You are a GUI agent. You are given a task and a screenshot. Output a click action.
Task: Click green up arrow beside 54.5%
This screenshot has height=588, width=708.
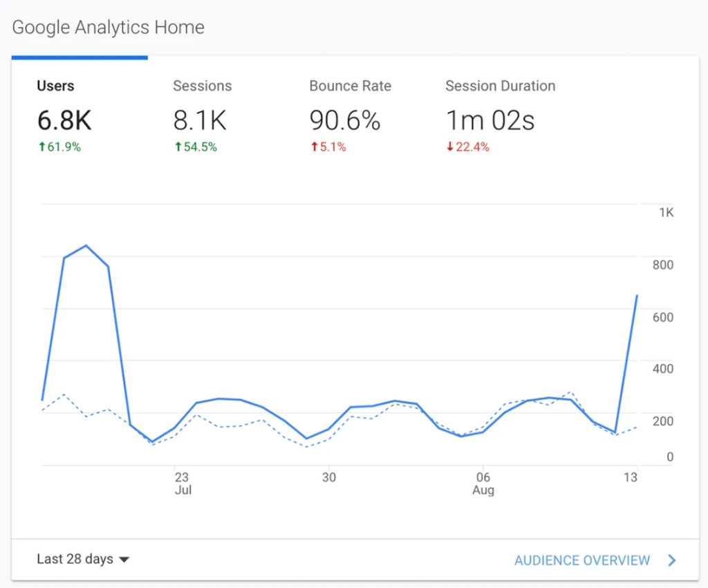pos(177,147)
